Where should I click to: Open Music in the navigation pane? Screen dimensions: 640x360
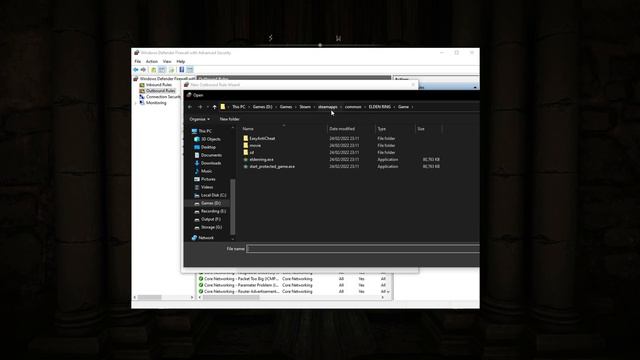pos(207,171)
